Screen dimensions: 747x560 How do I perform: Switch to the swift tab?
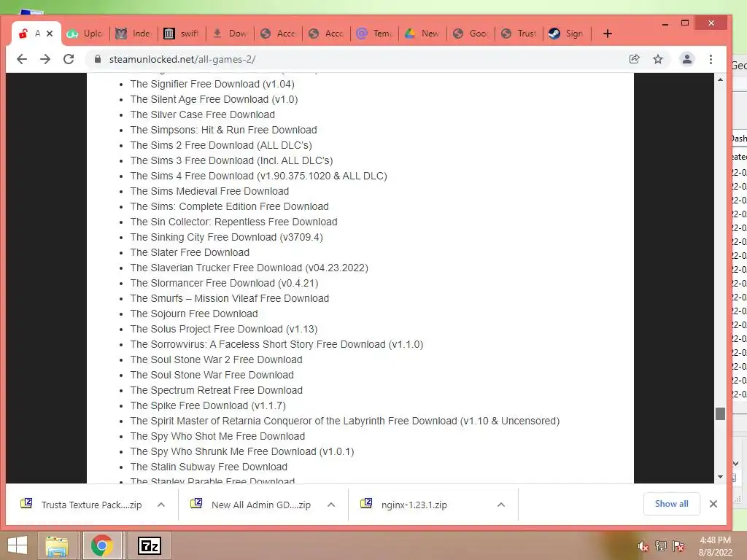pyautogui.click(x=182, y=34)
